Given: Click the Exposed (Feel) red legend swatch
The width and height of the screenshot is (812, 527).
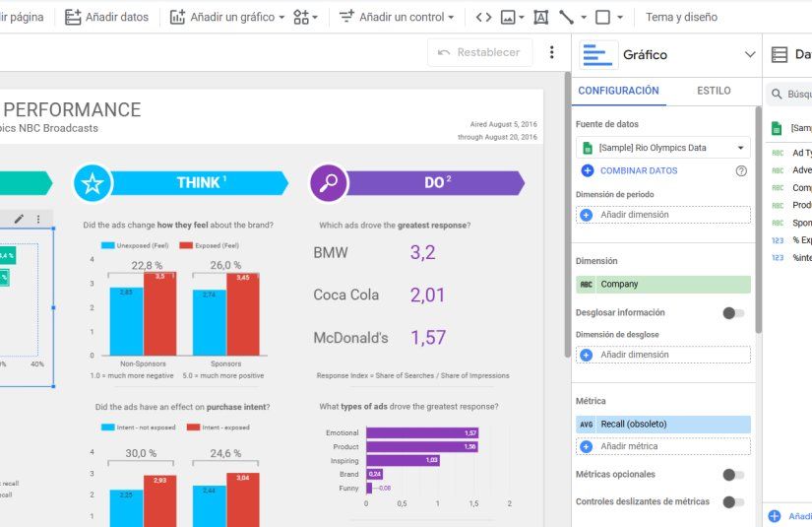Looking at the screenshot, I should [x=186, y=245].
